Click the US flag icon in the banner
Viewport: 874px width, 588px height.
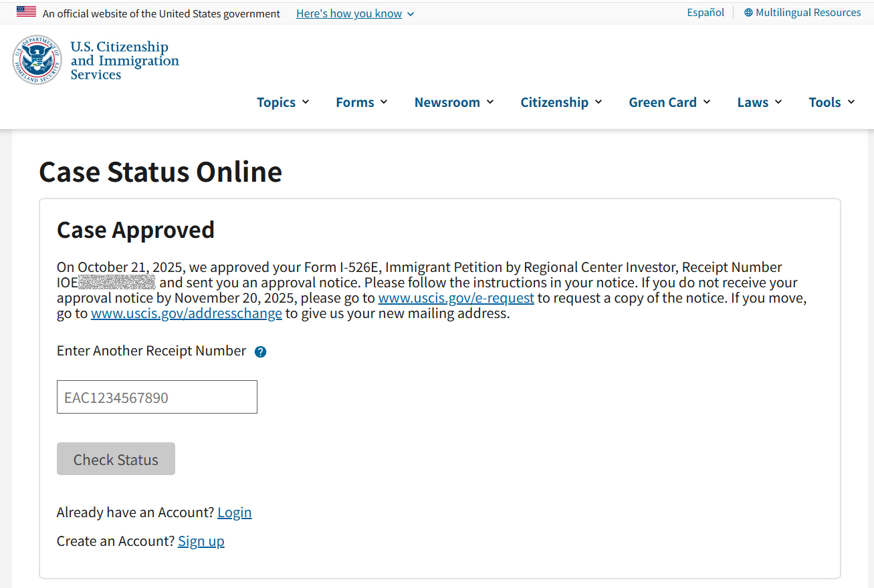[x=26, y=11]
